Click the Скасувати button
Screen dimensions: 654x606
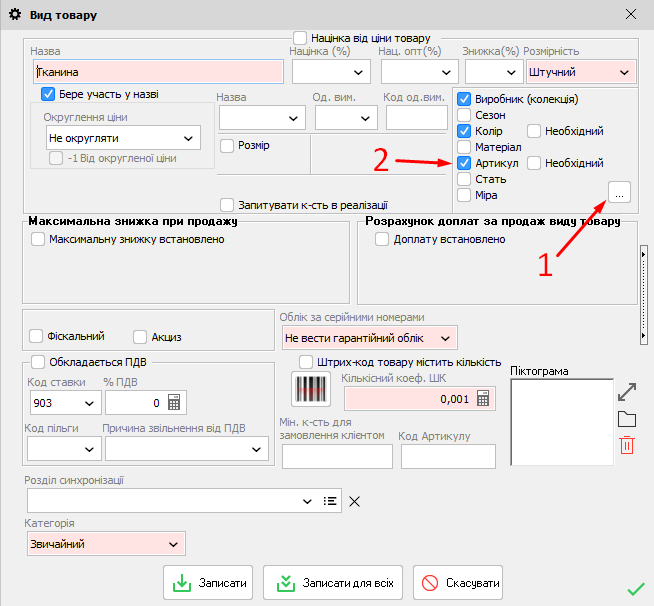point(458,582)
